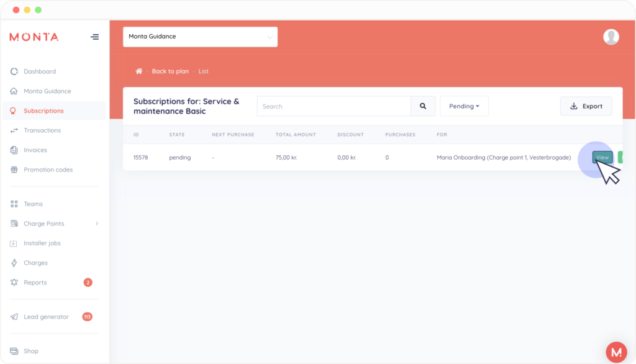Click the Back to plan breadcrumb link
Screen dimensions: 636x364
tap(170, 71)
